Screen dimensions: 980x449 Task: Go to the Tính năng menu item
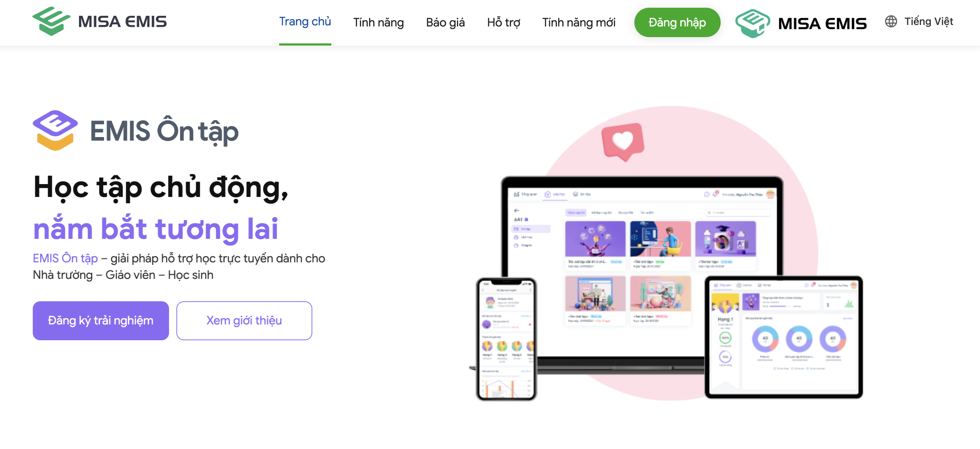click(378, 22)
